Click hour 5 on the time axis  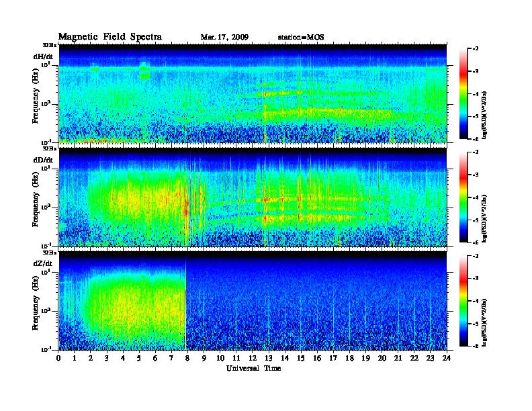coord(139,359)
